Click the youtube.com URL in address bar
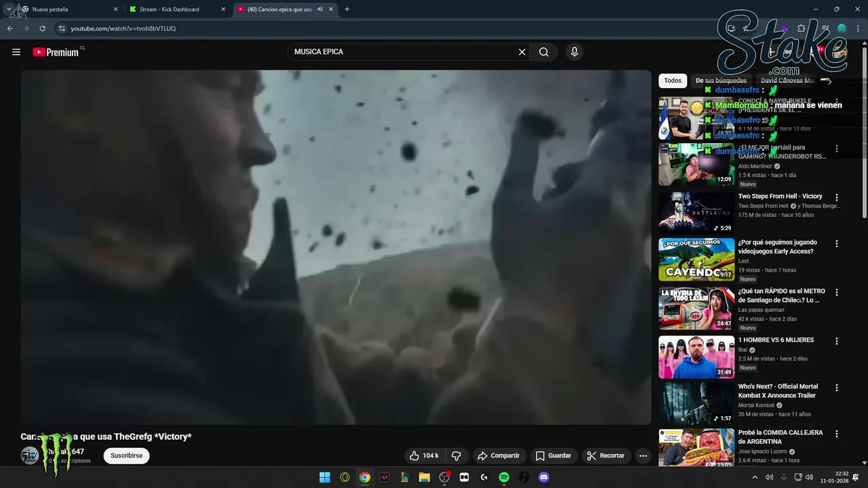Viewport: 868px width, 488px height. pyautogui.click(x=123, y=28)
